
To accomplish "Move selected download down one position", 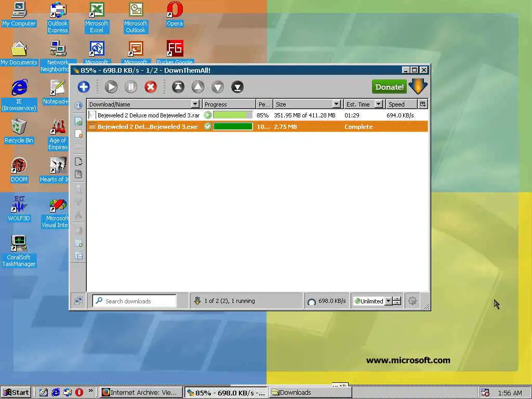I will pos(218,87).
